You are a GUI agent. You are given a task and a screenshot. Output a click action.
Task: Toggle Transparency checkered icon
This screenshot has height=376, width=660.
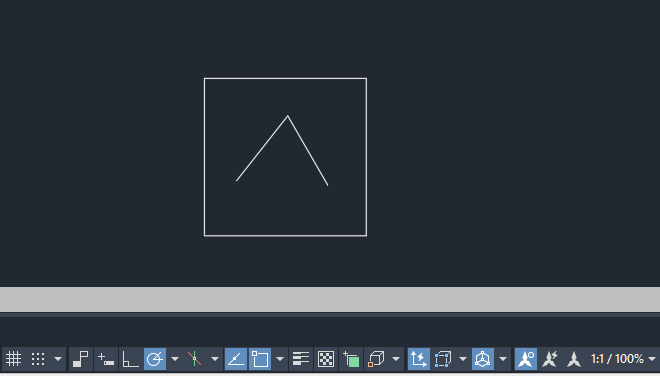click(x=326, y=359)
